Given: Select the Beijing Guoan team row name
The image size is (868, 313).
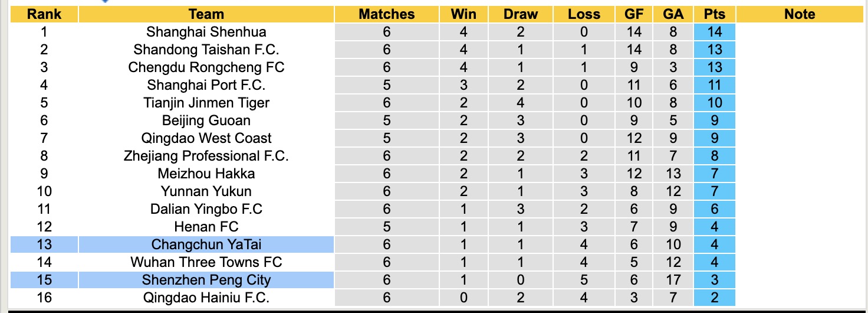Looking at the screenshot, I should click(206, 120).
